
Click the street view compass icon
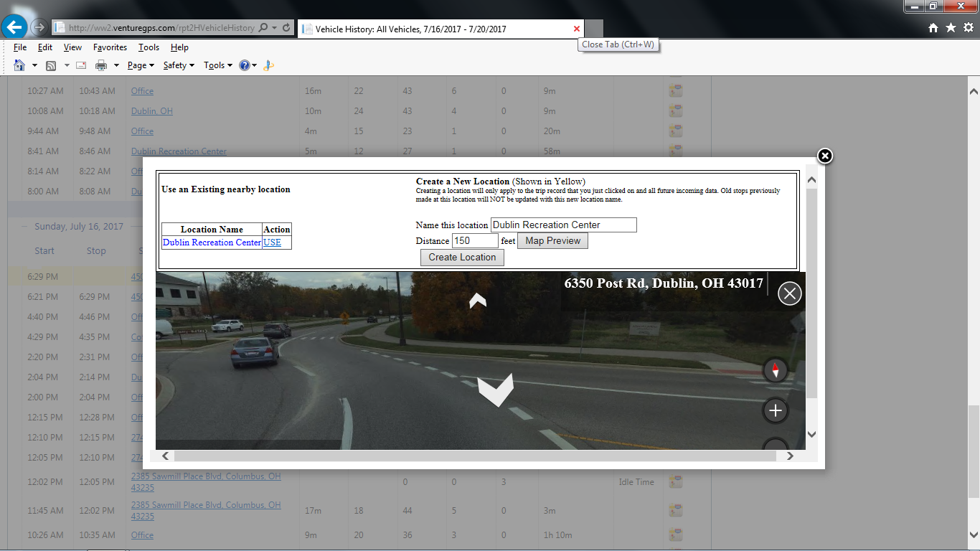pos(775,371)
